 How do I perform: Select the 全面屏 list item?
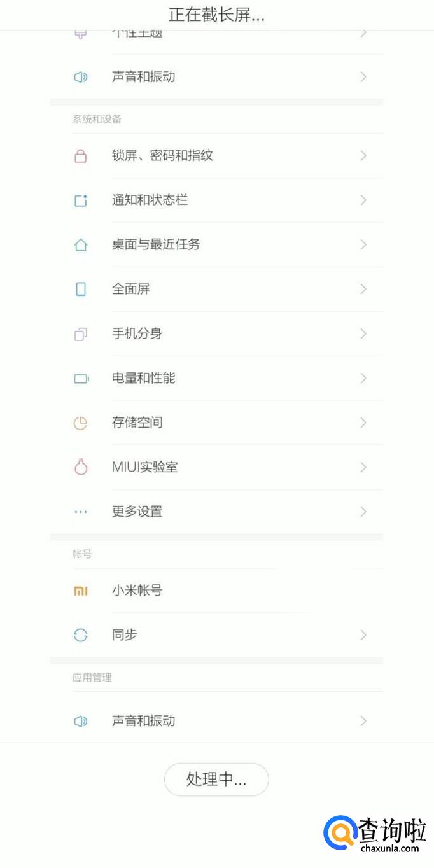(x=130, y=289)
